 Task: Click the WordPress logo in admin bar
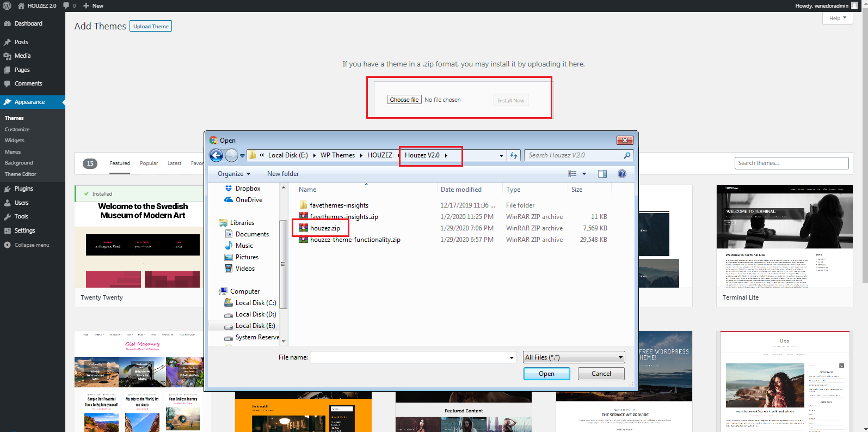pyautogui.click(x=7, y=5)
